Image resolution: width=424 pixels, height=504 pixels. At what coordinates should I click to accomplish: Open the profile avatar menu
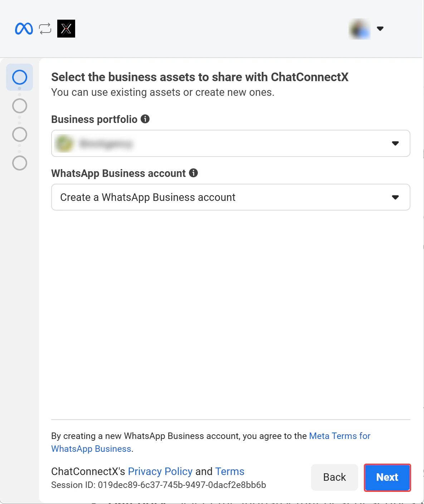click(360, 29)
